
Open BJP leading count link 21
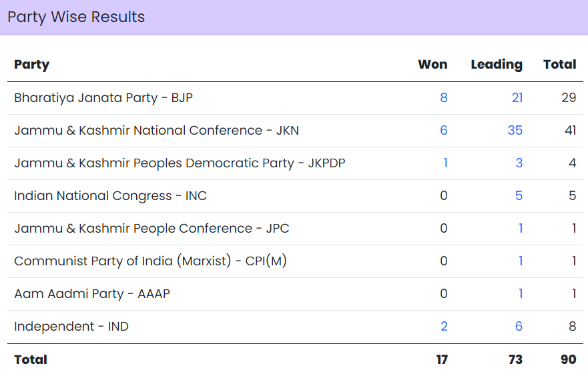pyautogui.click(x=517, y=98)
